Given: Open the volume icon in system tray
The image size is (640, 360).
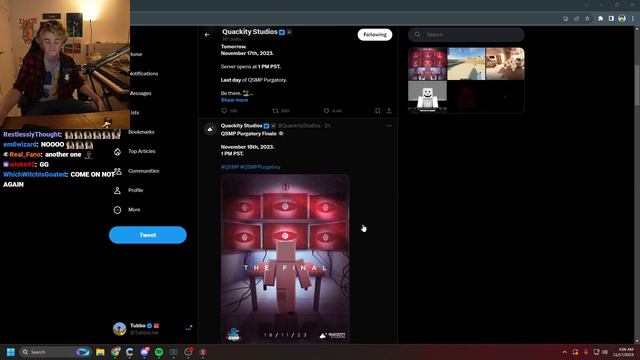Looking at the screenshot, I should (605, 352).
